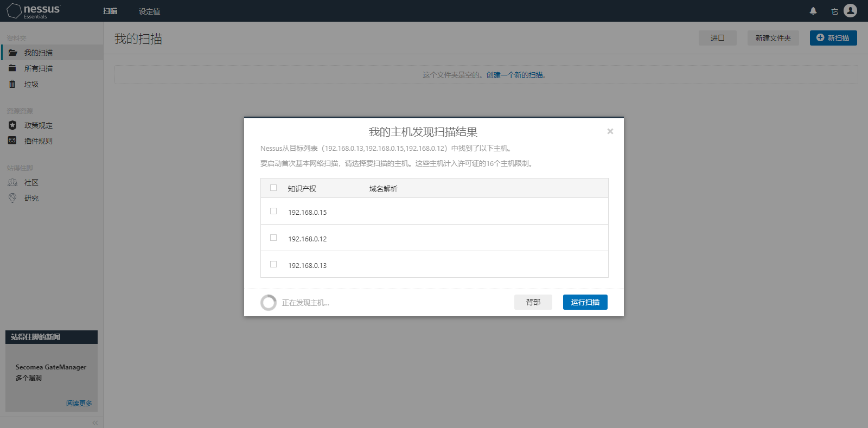Open the user account avatar menu
The image size is (868, 428).
[851, 10]
